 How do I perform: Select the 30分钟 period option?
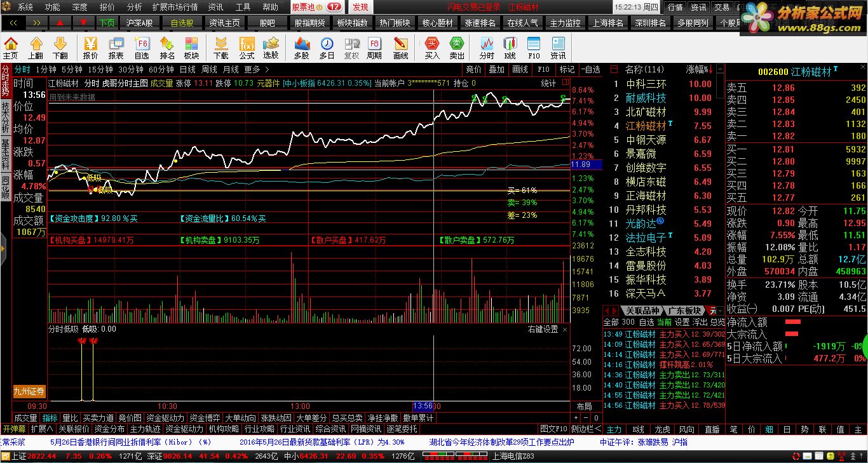pyautogui.click(x=131, y=69)
